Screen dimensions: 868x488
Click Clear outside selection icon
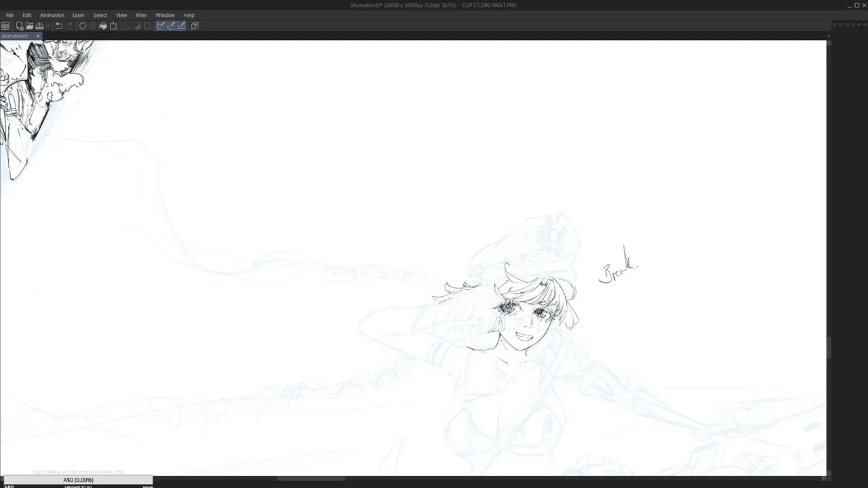pos(93,26)
